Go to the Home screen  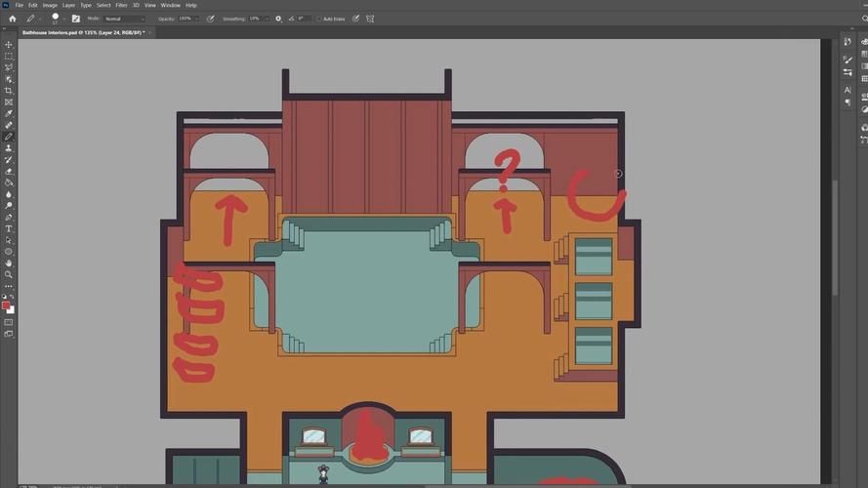12,19
